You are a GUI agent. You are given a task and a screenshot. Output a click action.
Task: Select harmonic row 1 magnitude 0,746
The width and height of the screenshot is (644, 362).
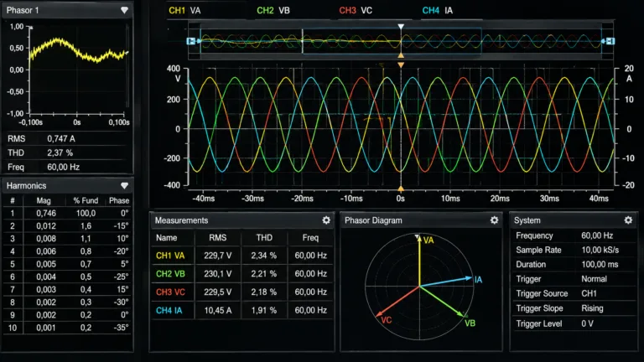[x=46, y=214]
